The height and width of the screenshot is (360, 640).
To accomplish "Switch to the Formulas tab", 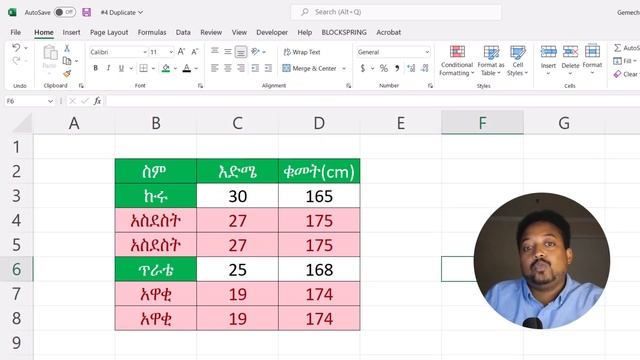I will click(x=152, y=32).
